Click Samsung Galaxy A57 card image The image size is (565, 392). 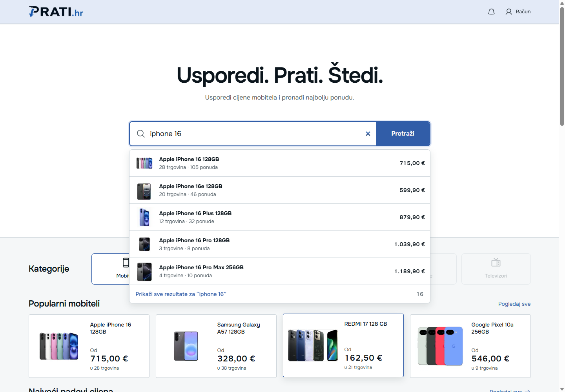coord(186,346)
